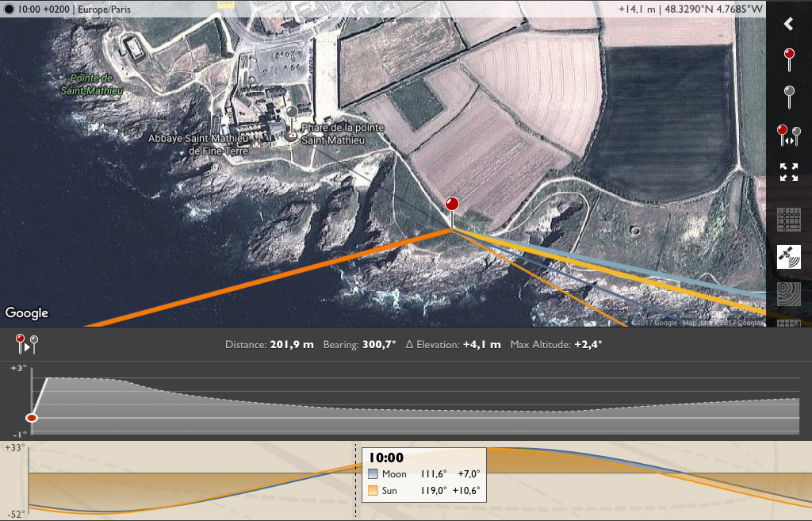Select the red primary pin tool

(x=789, y=60)
